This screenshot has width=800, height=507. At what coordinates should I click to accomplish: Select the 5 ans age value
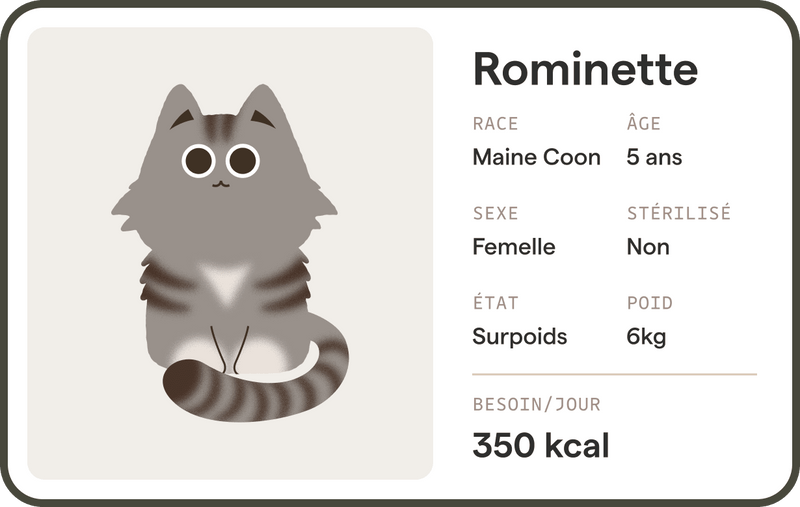pyautogui.click(x=654, y=157)
